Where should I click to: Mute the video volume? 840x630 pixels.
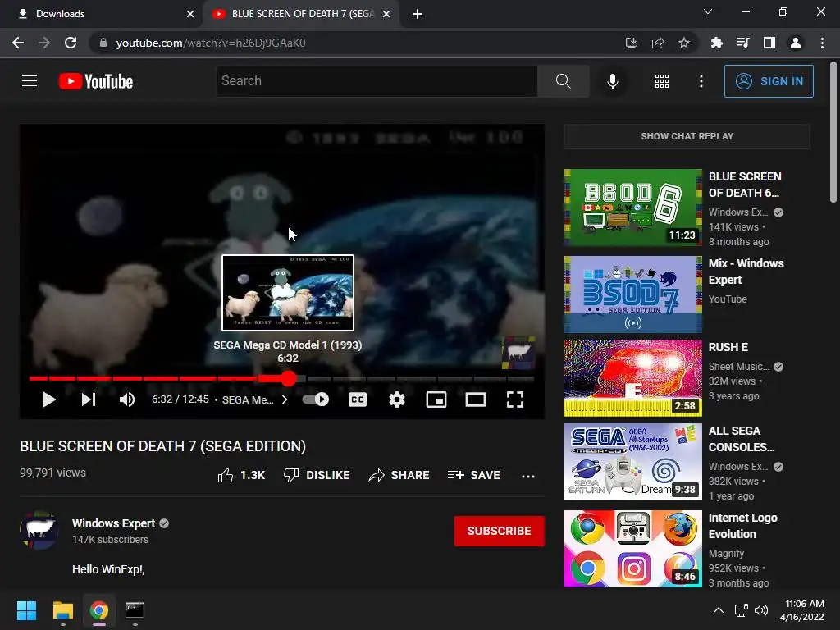tap(127, 399)
